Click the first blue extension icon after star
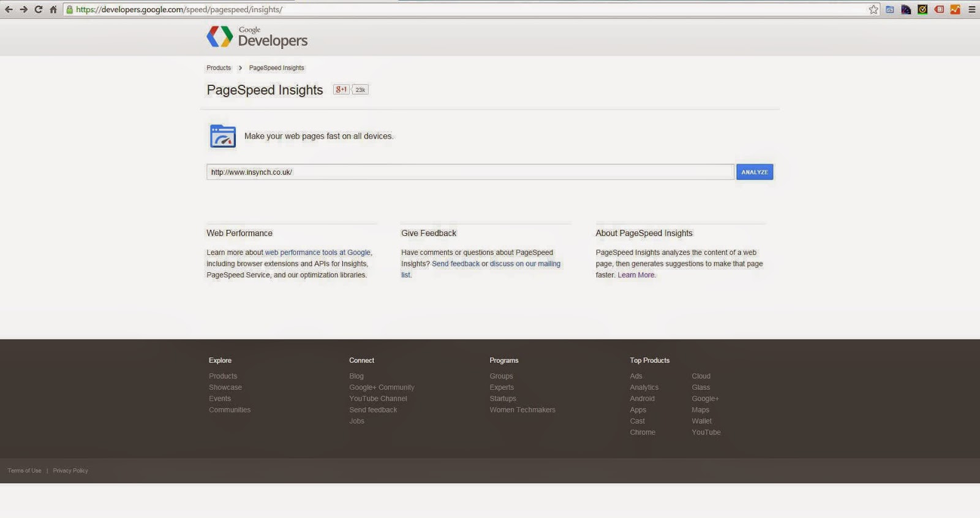 point(890,9)
